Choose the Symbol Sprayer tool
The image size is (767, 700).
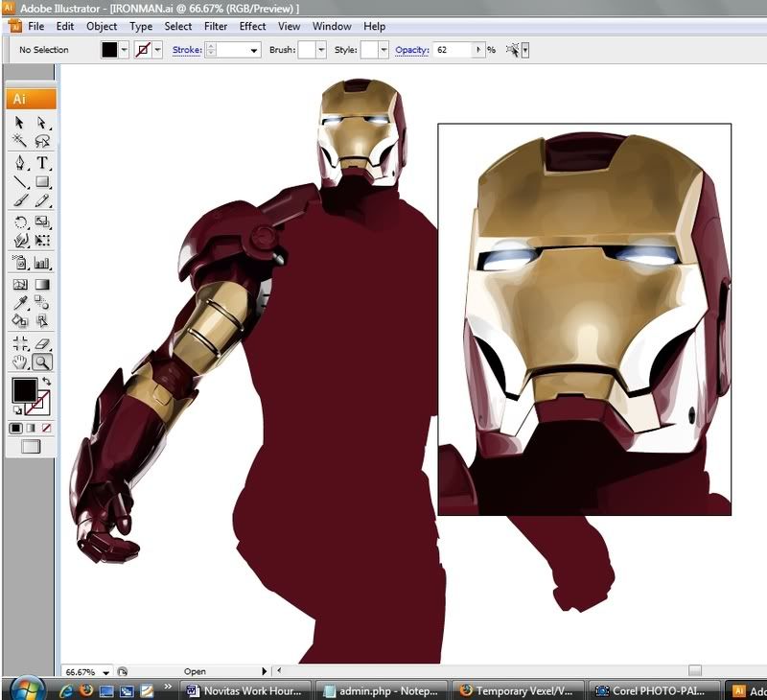[x=19, y=263]
